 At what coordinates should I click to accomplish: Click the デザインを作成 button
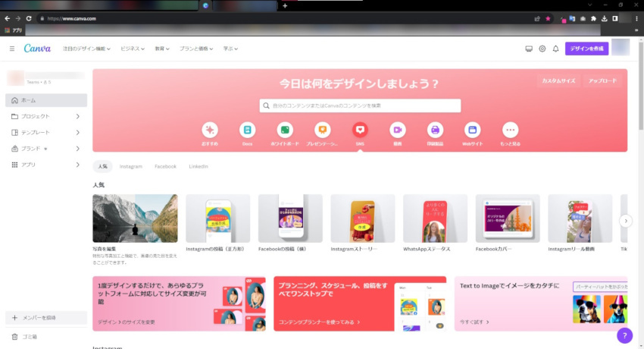pos(586,49)
